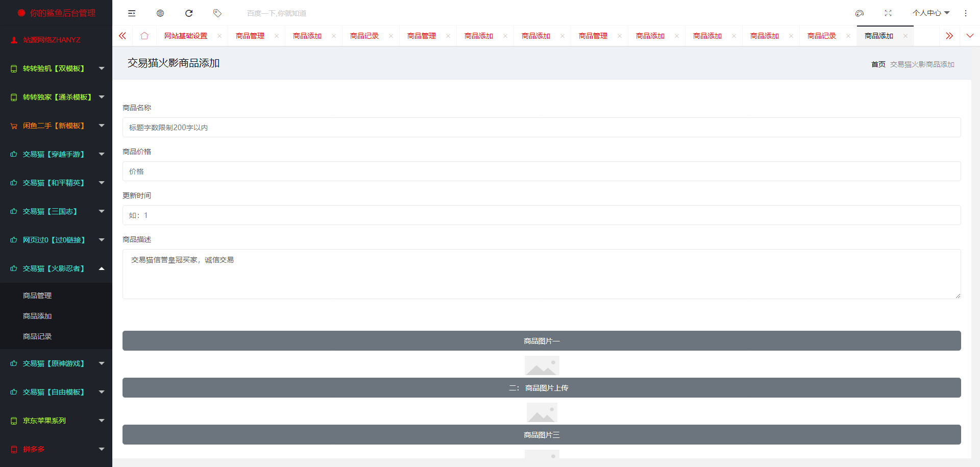Viewport: 980px width, 467px height.
Task: Click the globe website icon
Action: [x=160, y=13]
